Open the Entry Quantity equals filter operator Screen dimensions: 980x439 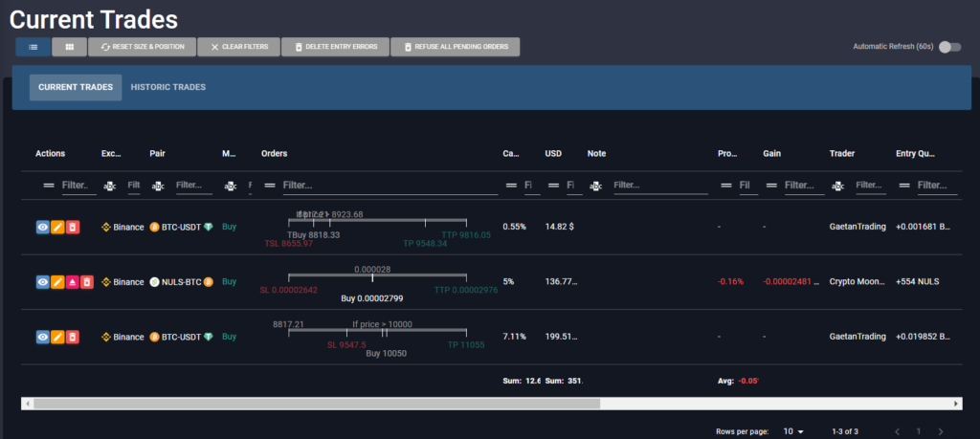(x=903, y=186)
